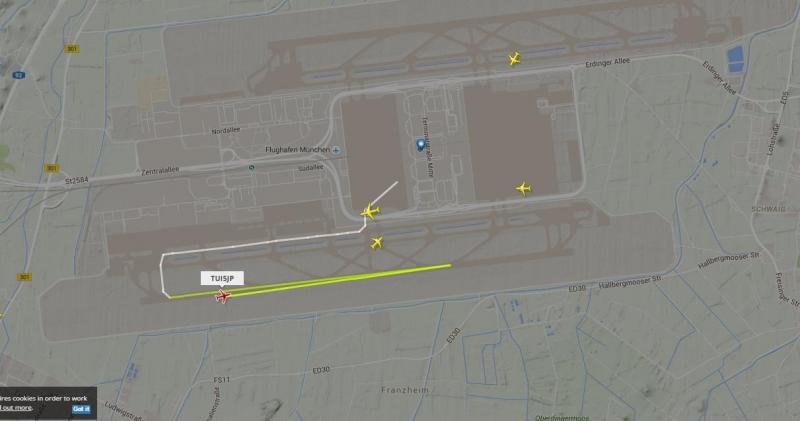Viewport: 800px width, 421px height.
Task: Click the yellow aircraft near Erdinger Allee taxiway
Action: coord(514,59)
